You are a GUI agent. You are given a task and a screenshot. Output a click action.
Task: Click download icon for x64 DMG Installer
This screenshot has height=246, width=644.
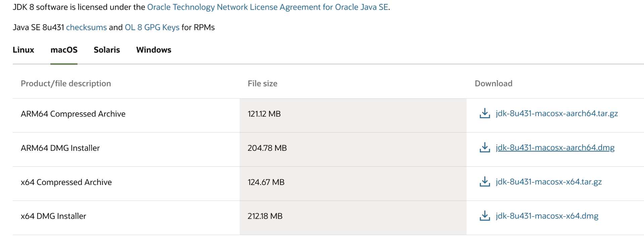click(x=485, y=216)
